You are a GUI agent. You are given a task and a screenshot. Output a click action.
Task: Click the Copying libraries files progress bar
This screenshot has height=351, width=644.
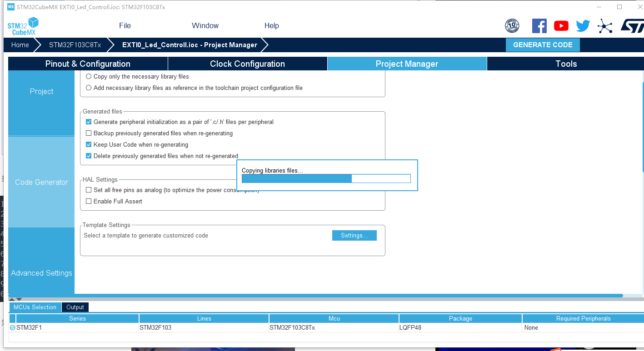click(326, 178)
